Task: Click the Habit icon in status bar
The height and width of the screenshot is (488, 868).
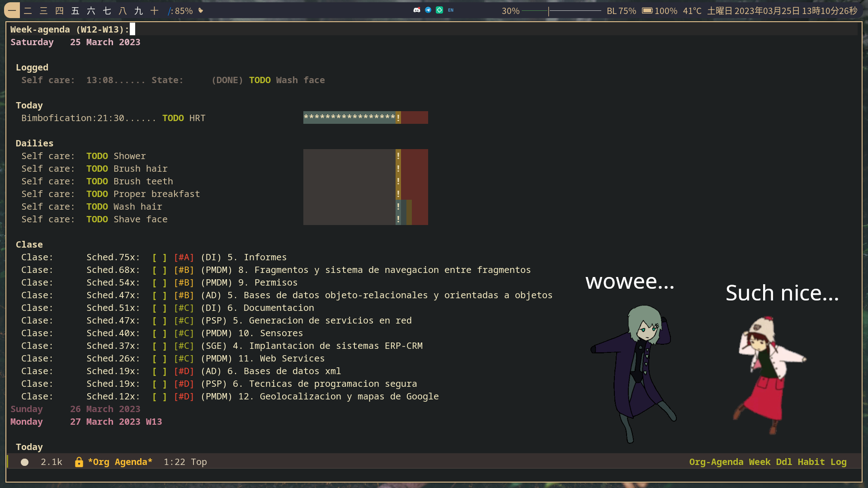Action: 812,462
